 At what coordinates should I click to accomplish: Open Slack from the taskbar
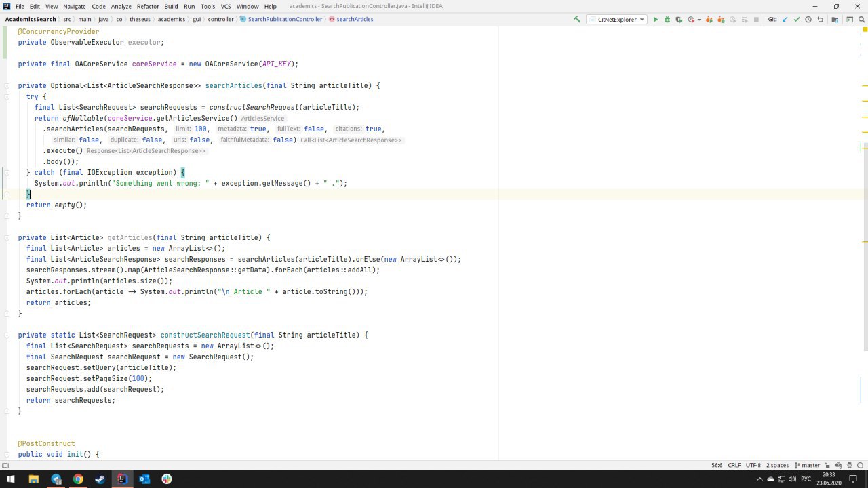pos(167,479)
